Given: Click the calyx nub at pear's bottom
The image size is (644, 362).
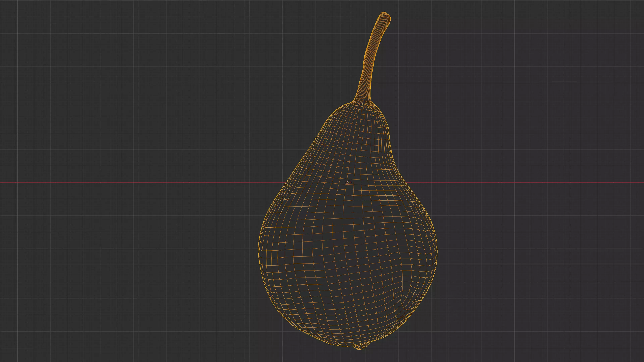Looking at the screenshot, I should [x=361, y=346].
